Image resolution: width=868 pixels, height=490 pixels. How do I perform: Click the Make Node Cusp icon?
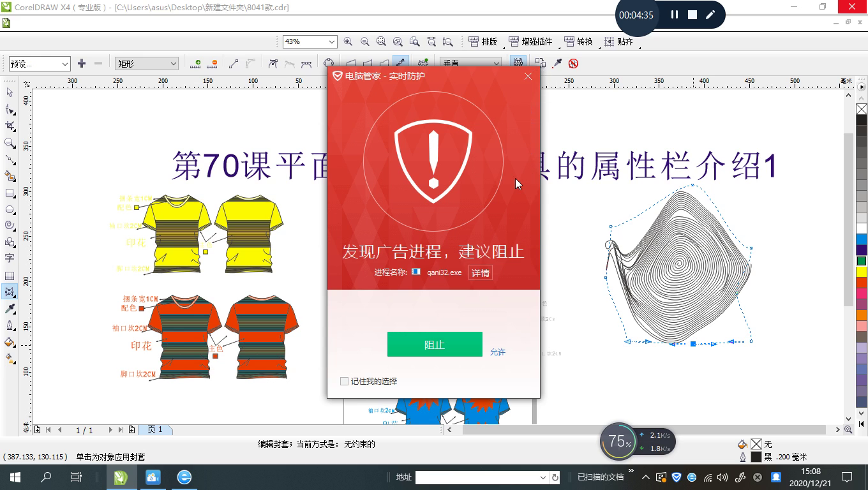[273, 63]
